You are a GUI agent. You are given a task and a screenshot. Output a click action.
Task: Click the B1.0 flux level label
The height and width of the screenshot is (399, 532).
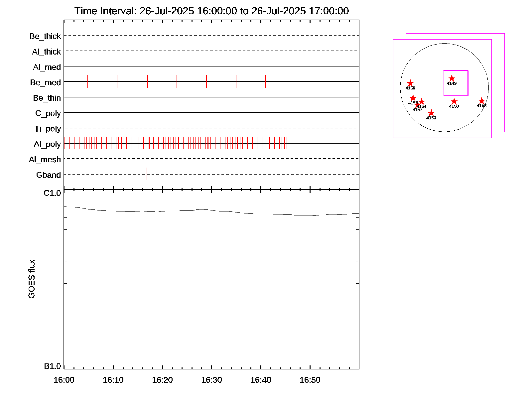point(52,366)
